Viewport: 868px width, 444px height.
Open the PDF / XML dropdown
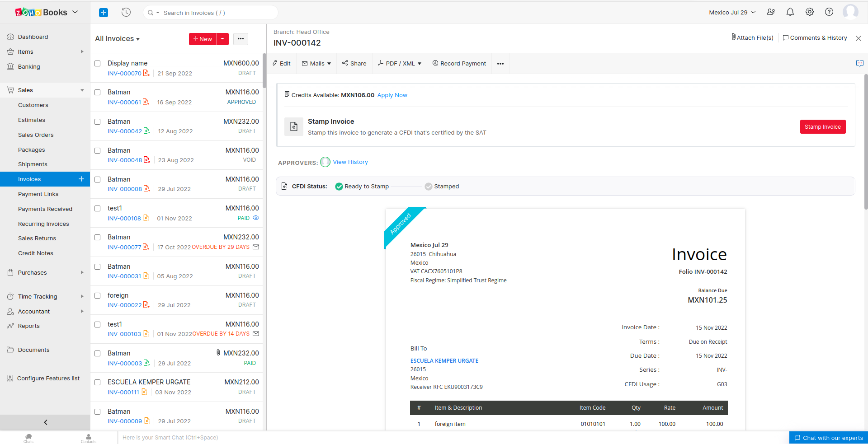400,63
